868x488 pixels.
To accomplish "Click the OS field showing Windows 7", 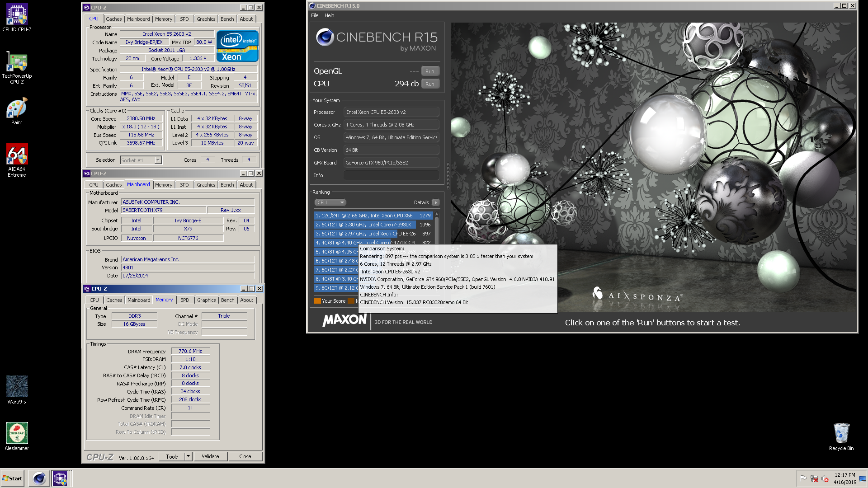I will tap(391, 137).
